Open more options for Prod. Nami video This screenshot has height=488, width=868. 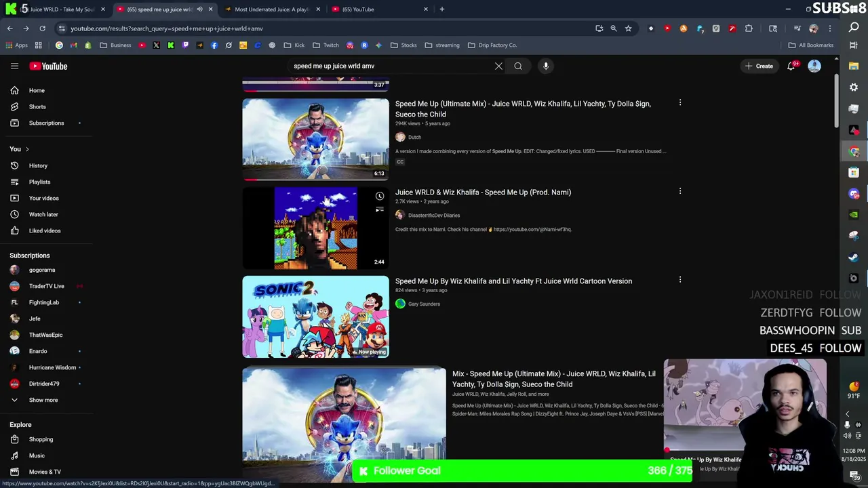click(x=680, y=191)
